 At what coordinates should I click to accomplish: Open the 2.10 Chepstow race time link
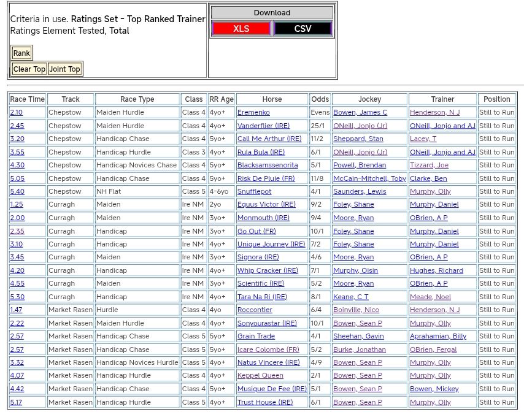pos(16,113)
